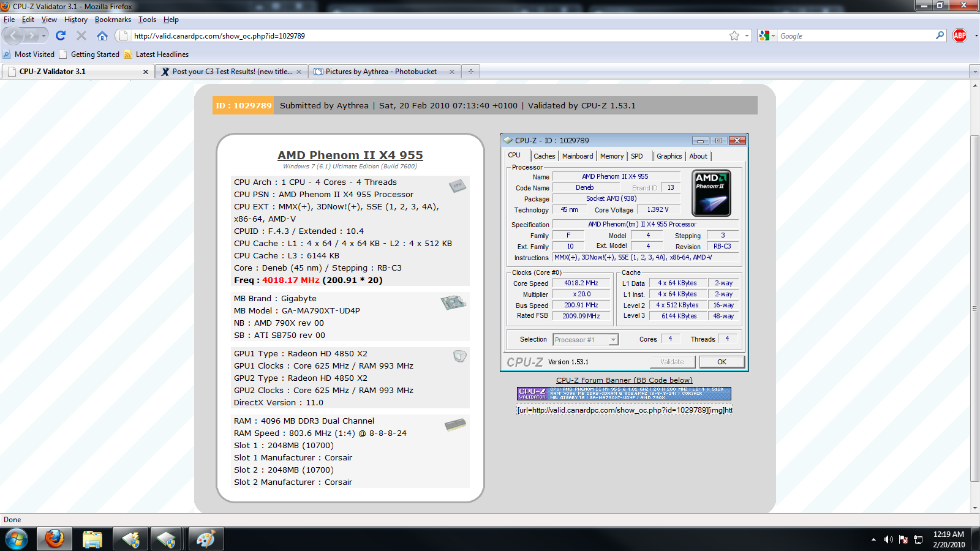Click the search magnifier icon
Viewport: 980px width, 551px height.
[x=940, y=36]
